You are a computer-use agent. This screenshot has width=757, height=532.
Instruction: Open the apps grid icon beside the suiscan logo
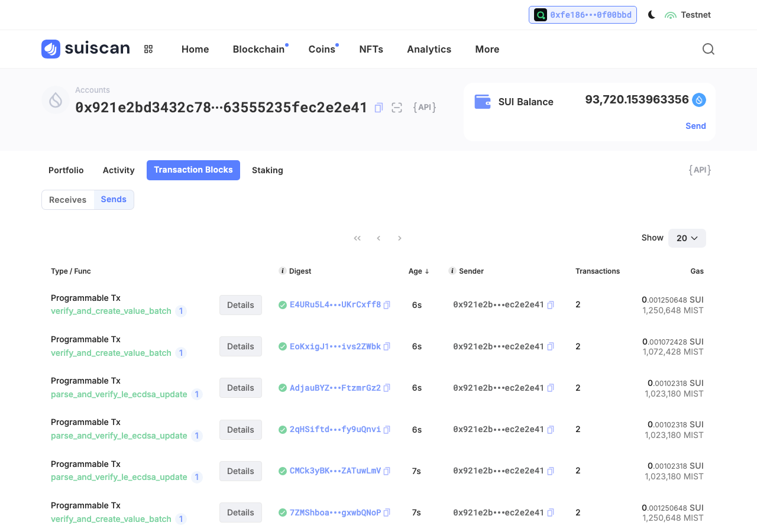pyautogui.click(x=148, y=49)
